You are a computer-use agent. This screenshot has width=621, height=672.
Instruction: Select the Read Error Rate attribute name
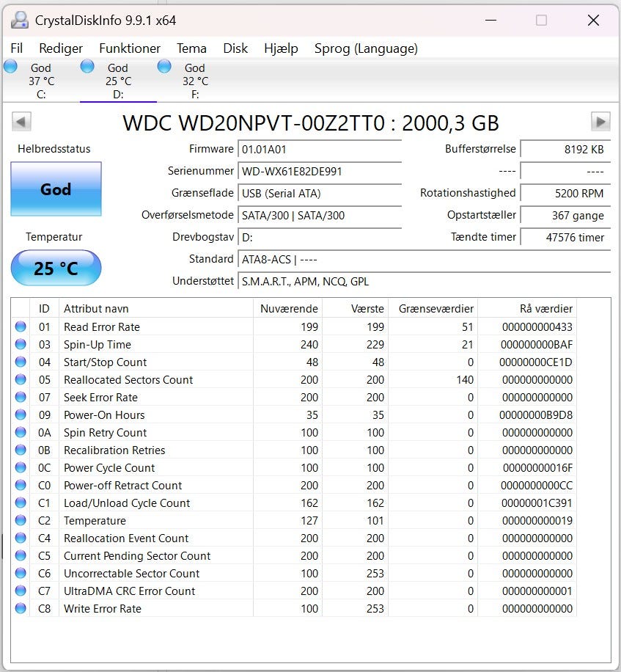tap(102, 327)
